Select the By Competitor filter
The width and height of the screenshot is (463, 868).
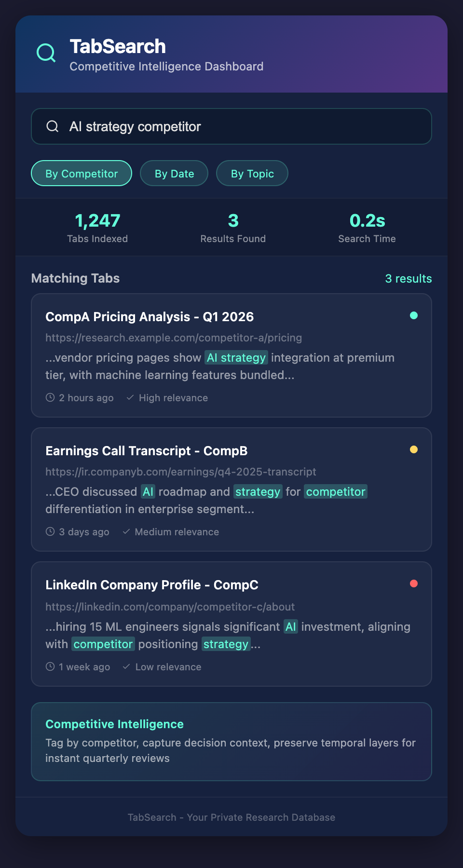coord(82,174)
